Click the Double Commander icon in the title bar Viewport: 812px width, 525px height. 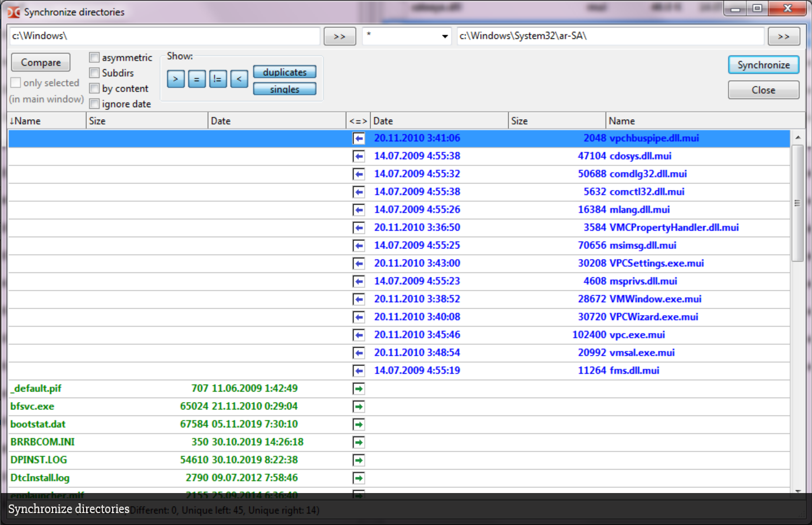point(14,12)
